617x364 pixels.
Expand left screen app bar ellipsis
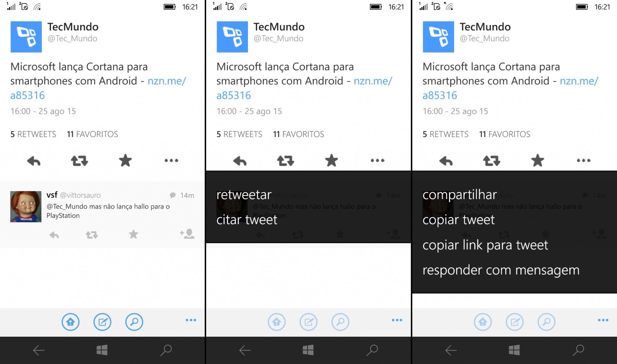[191, 320]
